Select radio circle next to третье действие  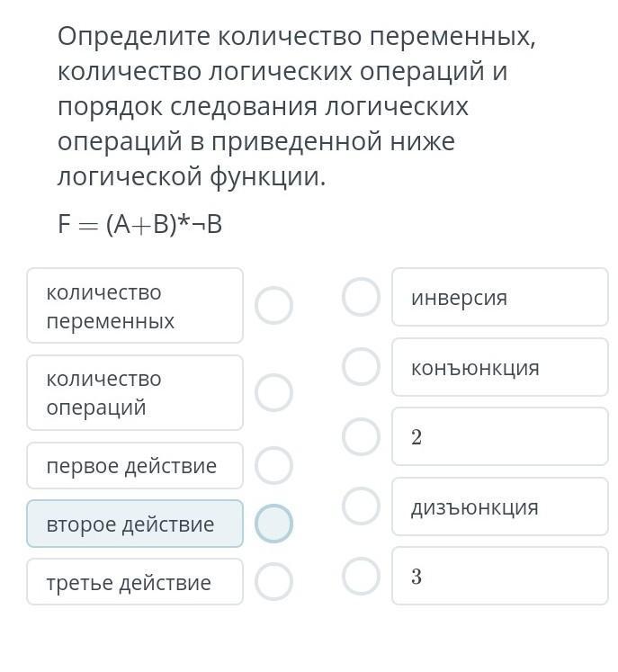[273, 581]
